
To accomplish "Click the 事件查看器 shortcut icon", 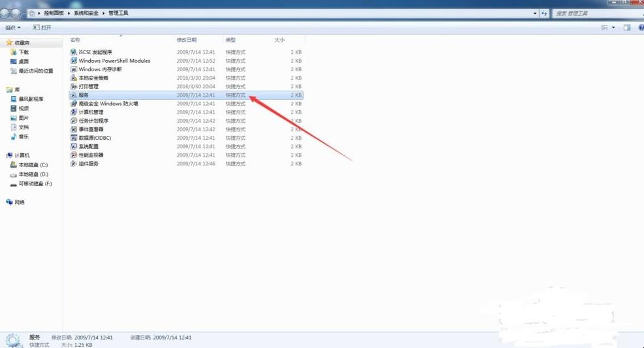I will click(x=74, y=129).
